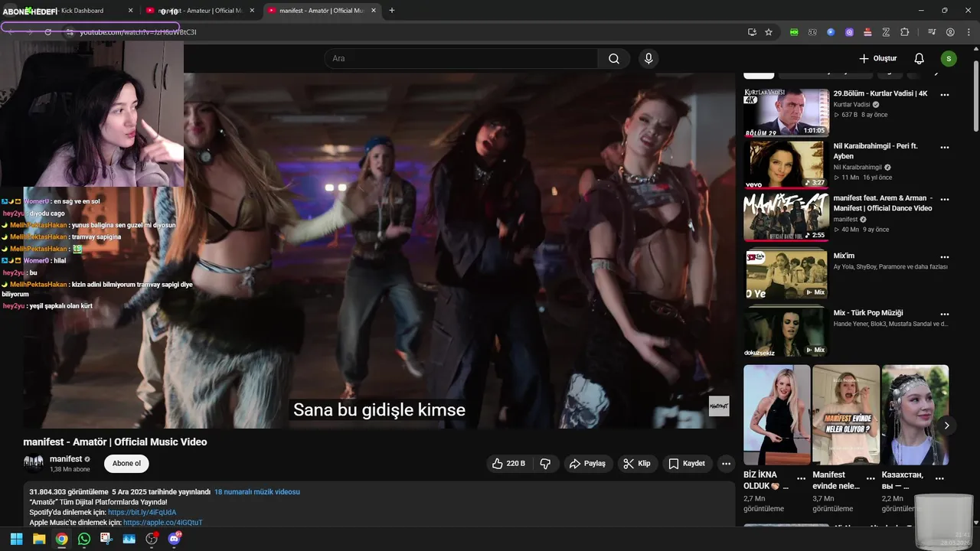Viewport: 980px width, 551px height.
Task: Open OBS Studio from the taskbar
Action: coord(152,539)
